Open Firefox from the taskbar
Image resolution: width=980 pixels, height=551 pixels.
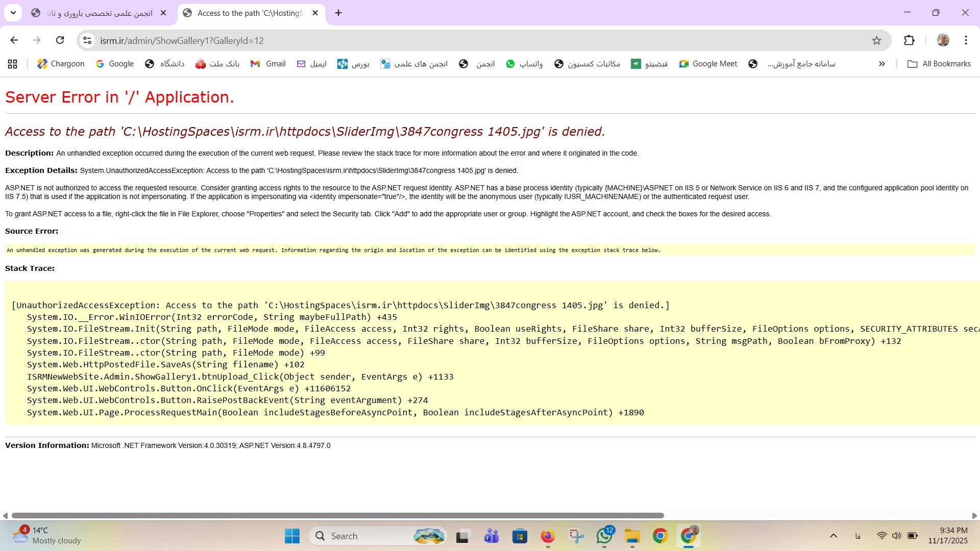click(x=548, y=536)
